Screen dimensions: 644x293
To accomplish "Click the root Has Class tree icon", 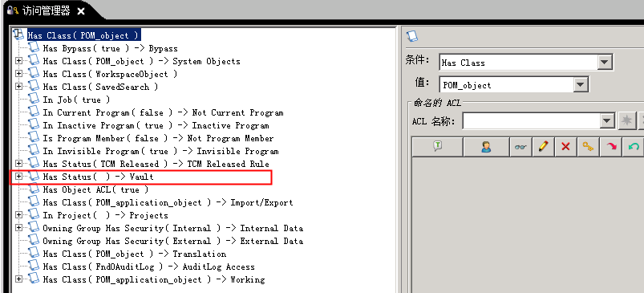I will [x=19, y=35].
